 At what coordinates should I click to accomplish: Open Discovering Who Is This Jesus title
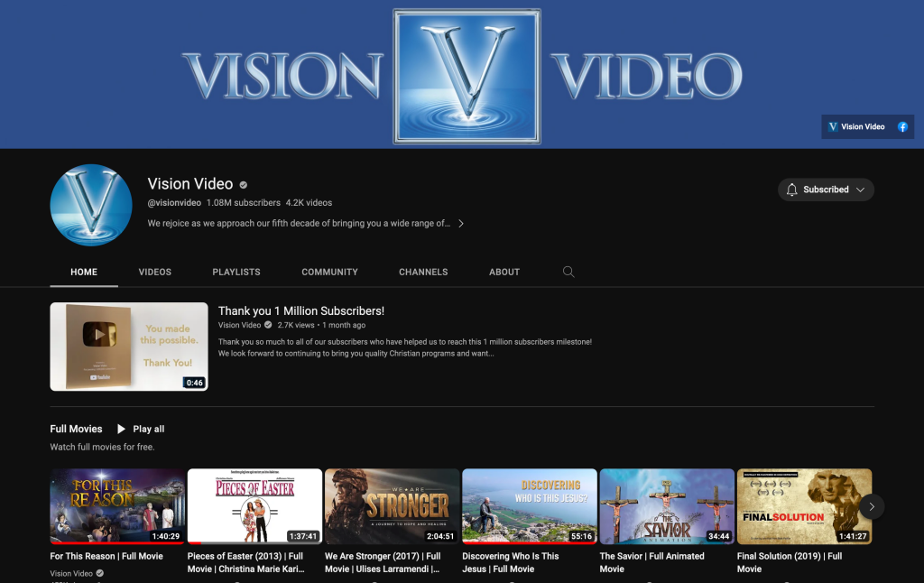coord(511,562)
